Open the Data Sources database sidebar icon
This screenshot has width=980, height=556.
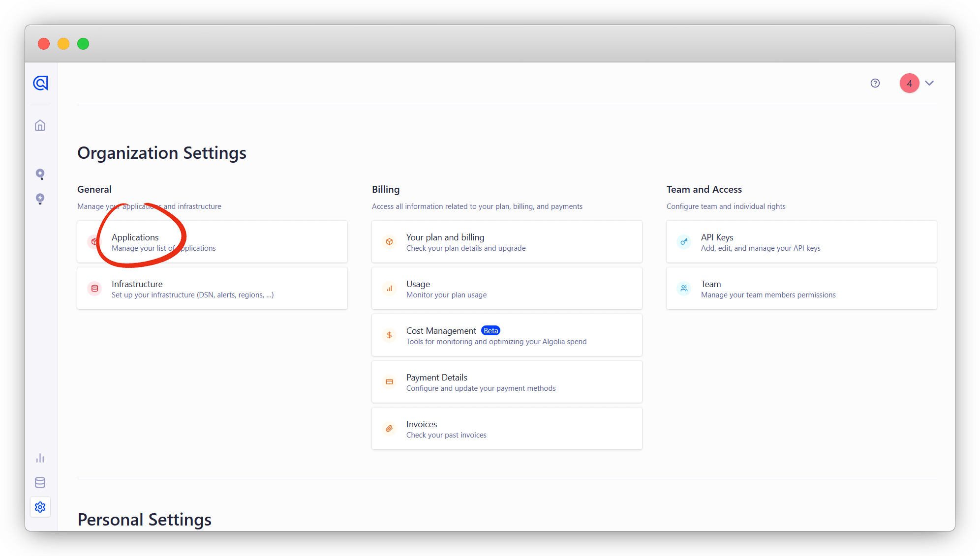pos(40,482)
